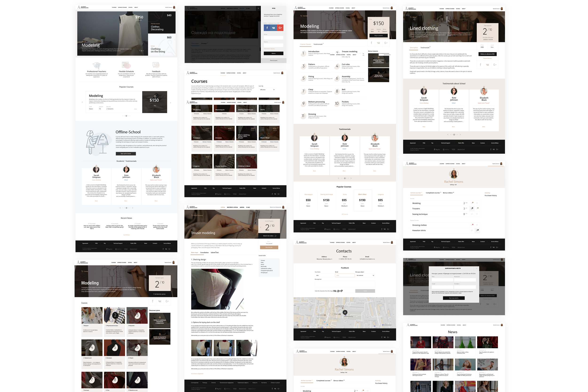Click left chevron in Trouser modeling progress box
The image size is (588, 392).
pos(261,227)
